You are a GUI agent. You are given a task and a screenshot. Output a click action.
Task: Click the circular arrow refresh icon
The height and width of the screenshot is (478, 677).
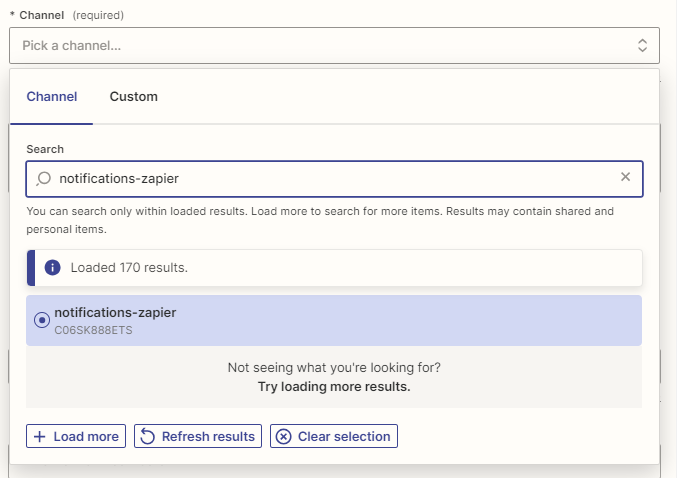(x=147, y=436)
